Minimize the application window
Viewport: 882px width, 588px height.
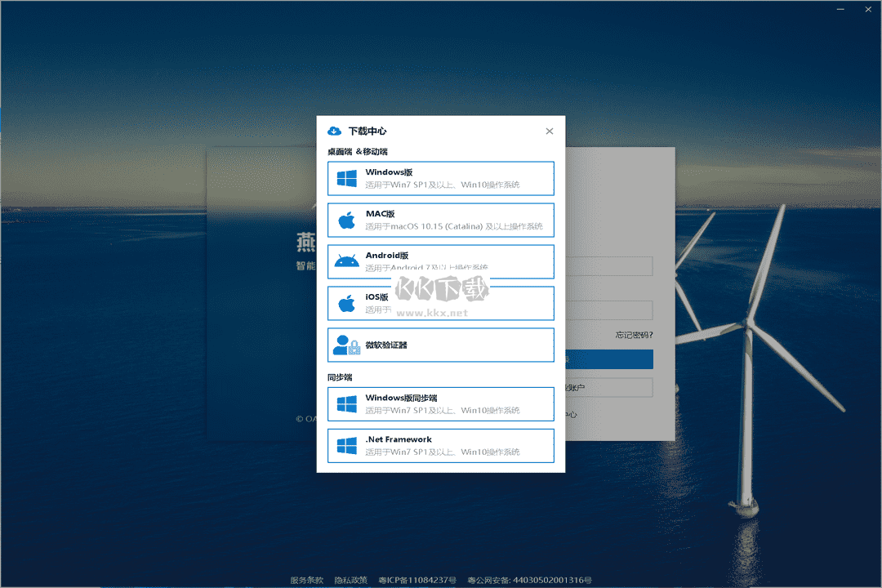click(x=841, y=10)
